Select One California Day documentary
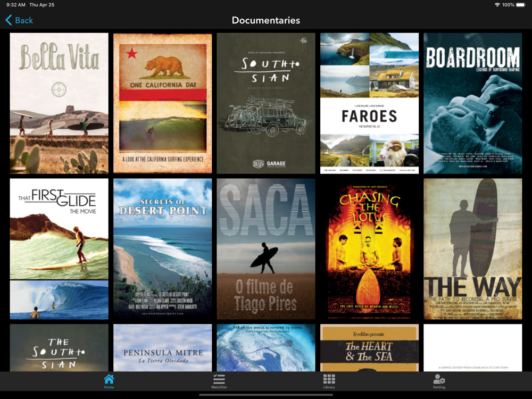Image resolution: width=532 pixels, height=399 pixels. pos(162,103)
